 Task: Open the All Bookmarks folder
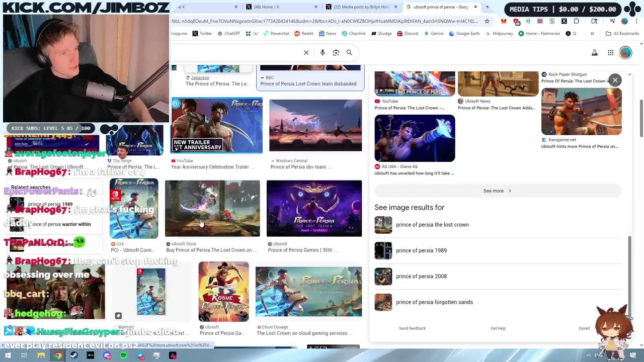coord(622,34)
